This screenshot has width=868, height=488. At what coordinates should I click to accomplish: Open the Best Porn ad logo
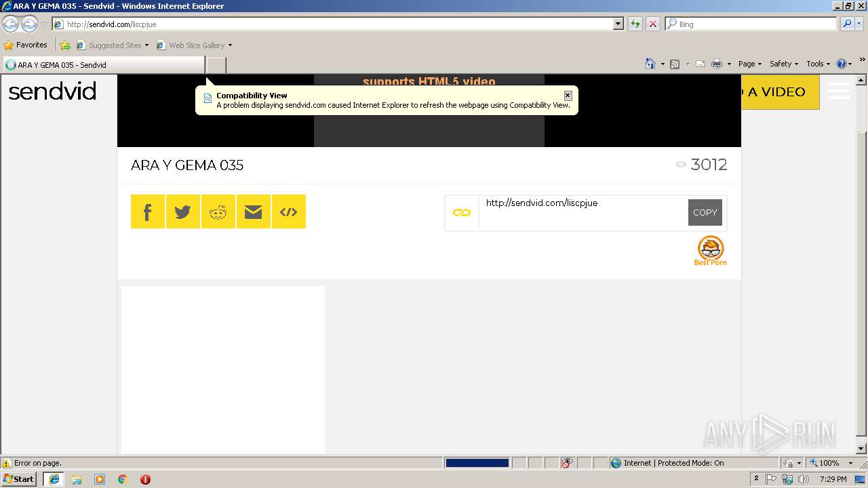(x=711, y=251)
